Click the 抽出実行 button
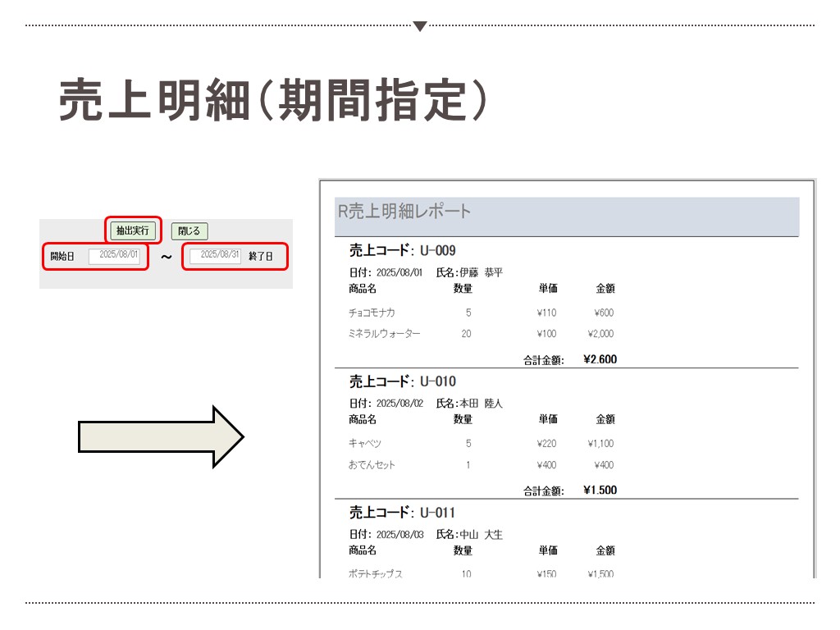This screenshot has height=630, width=840. (x=133, y=231)
